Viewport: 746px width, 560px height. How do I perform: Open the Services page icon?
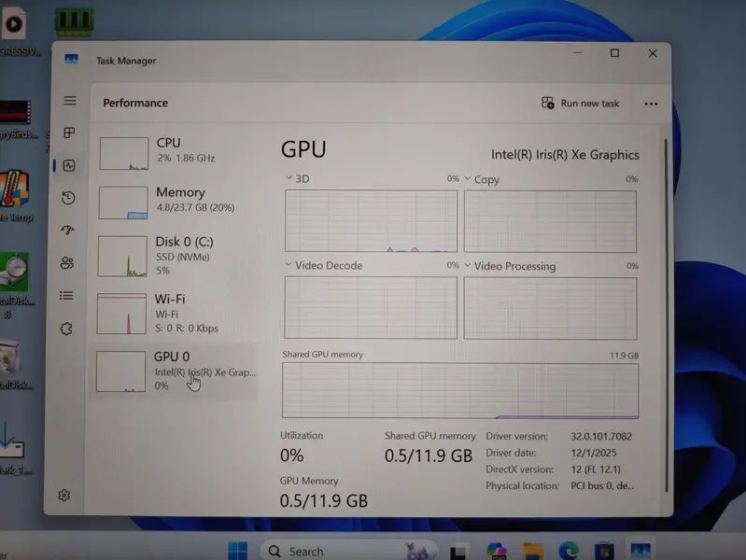click(x=66, y=329)
